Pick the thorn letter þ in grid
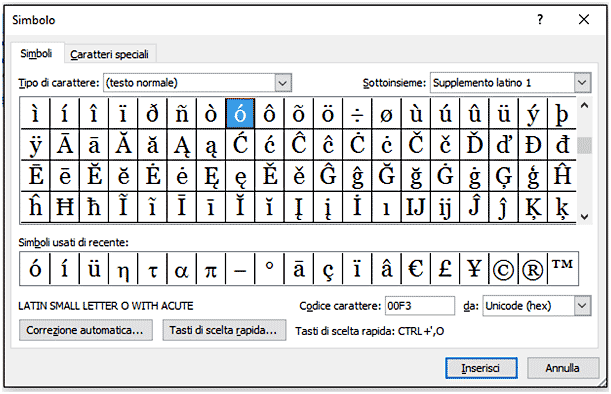The width and height of the screenshot is (611, 394). [x=562, y=114]
